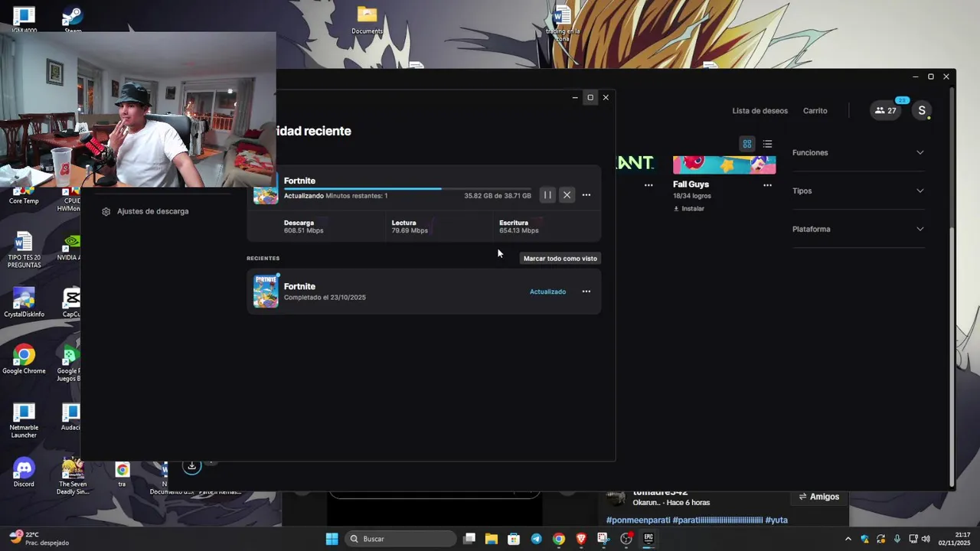980x551 pixels.
Task: Open the options menu beside the Valorant tile
Action: [648, 184]
